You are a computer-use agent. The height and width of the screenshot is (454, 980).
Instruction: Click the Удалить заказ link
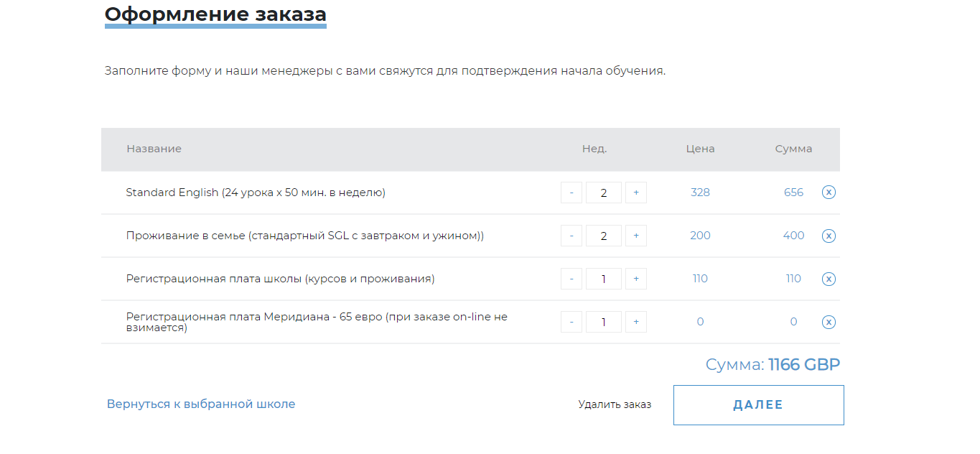coord(615,404)
